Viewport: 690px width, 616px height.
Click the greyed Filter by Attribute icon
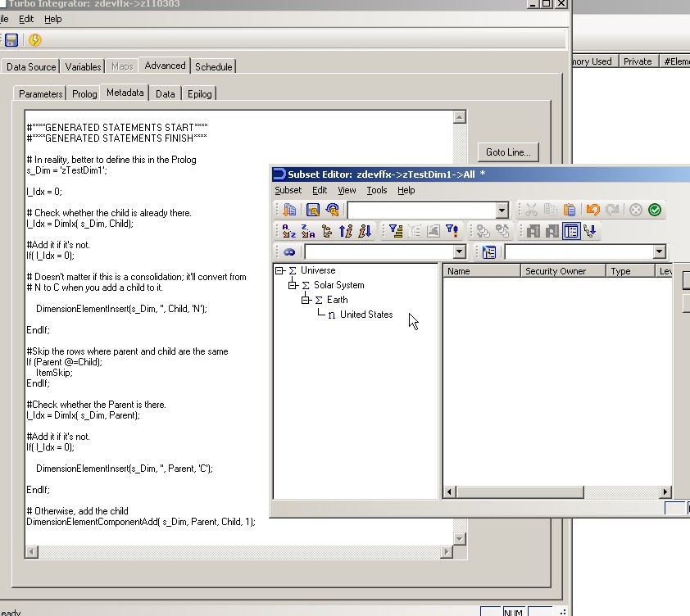pos(415,231)
